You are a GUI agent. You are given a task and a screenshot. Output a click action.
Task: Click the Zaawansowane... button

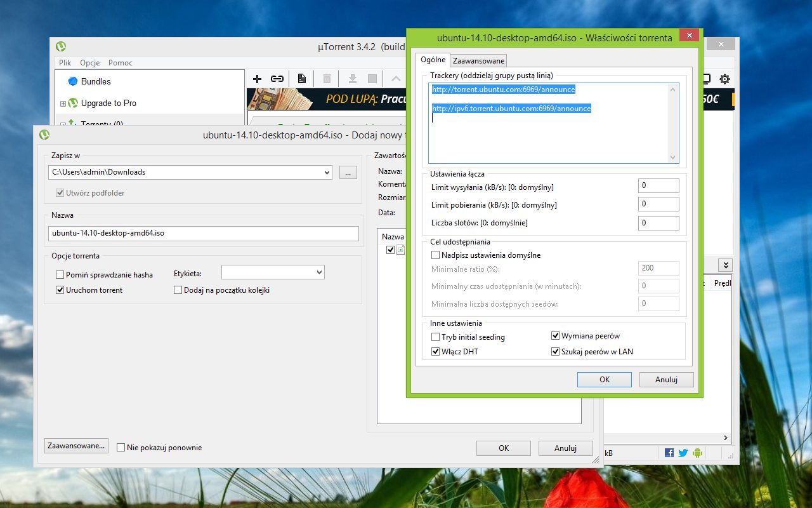[x=76, y=446]
